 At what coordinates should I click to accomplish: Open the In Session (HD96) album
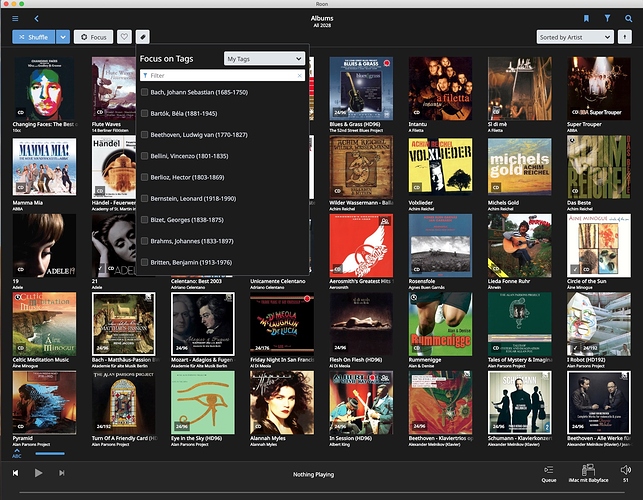pyautogui.click(x=361, y=403)
